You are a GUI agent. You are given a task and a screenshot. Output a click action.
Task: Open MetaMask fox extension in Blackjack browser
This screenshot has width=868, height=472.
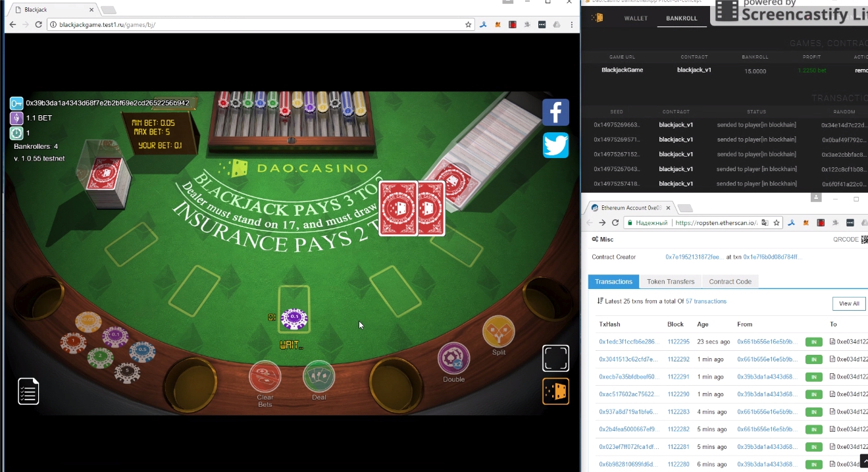498,24
